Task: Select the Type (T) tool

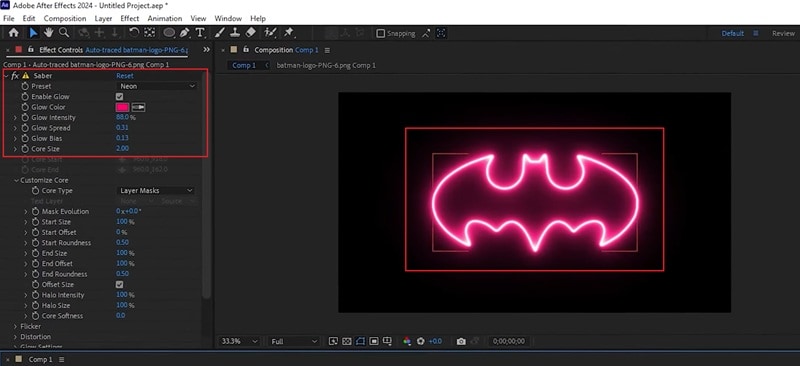Action: pyautogui.click(x=200, y=33)
